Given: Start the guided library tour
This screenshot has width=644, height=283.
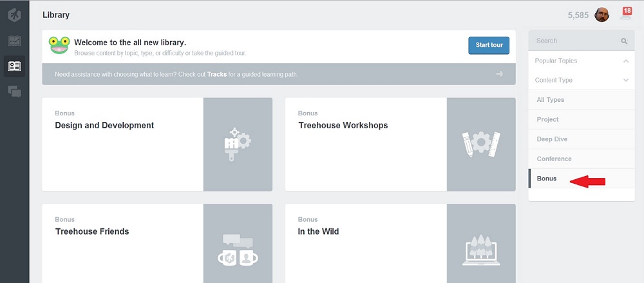Looking at the screenshot, I should tap(489, 45).
